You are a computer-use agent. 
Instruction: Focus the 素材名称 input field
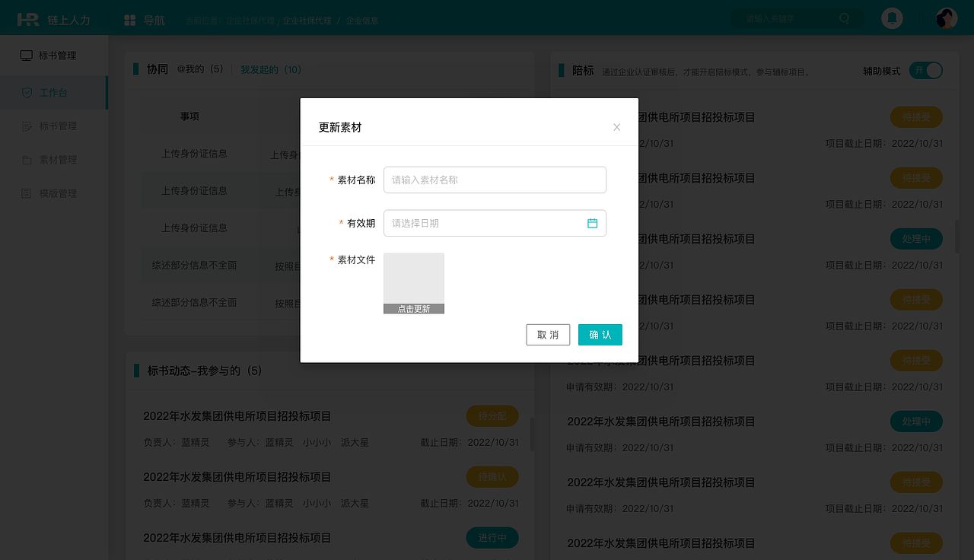click(495, 180)
